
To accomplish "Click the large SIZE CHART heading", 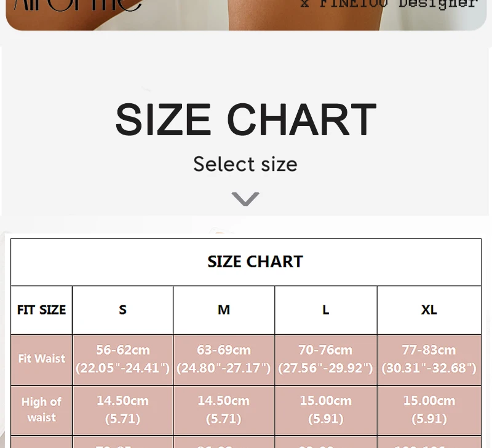I will [245, 119].
